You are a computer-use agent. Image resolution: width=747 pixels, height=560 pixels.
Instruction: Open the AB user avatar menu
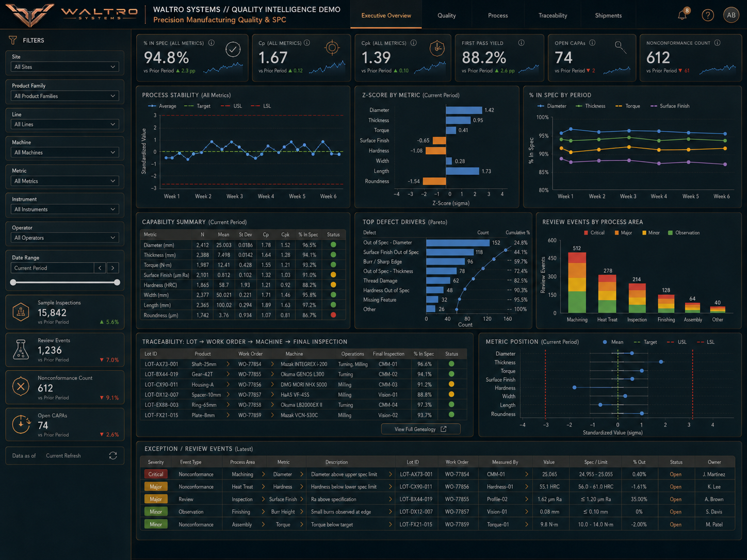click(x=731, y=15)
